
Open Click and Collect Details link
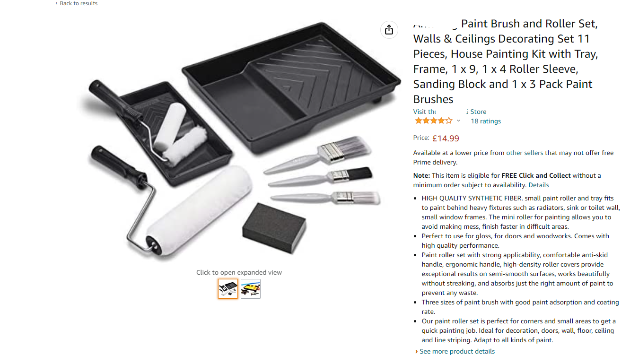pos(539,185)
